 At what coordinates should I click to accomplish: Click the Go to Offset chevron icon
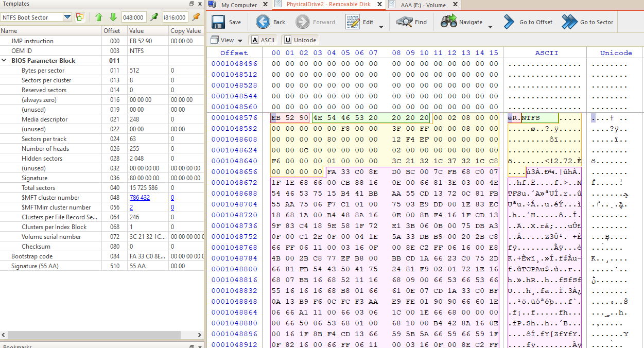click(509, 22)
